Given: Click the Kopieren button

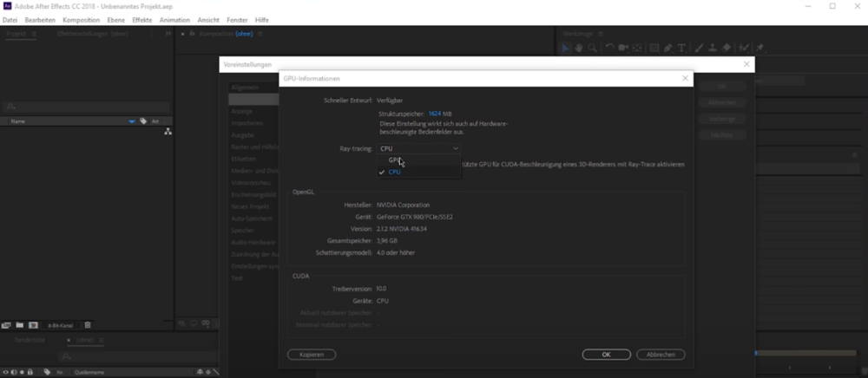Looking at the screenshot, I should [x=312, y=355].
